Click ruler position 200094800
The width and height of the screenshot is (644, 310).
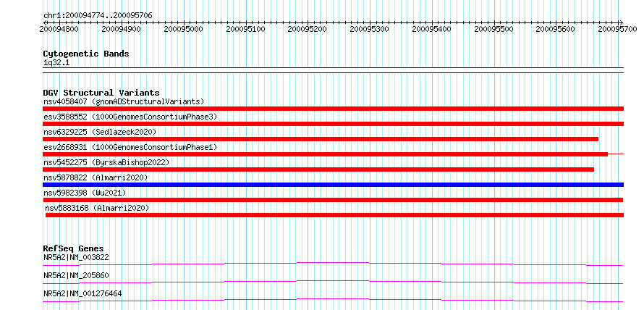tap(59, 29)
